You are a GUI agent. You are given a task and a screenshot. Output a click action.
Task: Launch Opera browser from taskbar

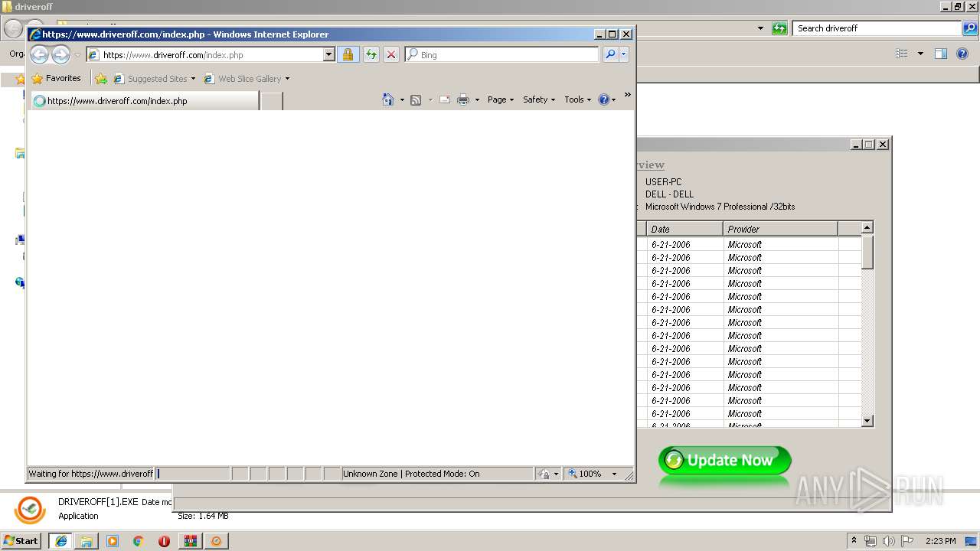click(165, 540)
